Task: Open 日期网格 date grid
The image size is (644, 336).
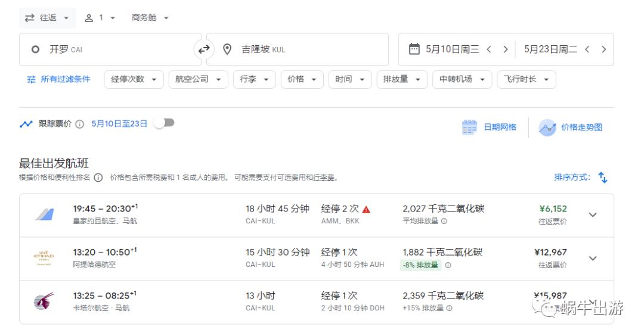Action: [489, 127]
